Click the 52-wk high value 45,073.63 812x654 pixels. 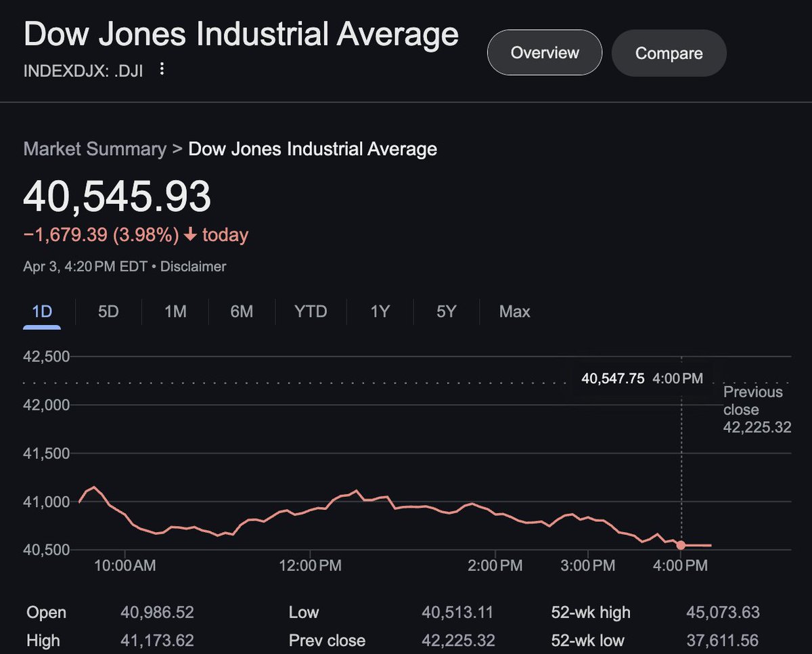(x=722, y=613)
